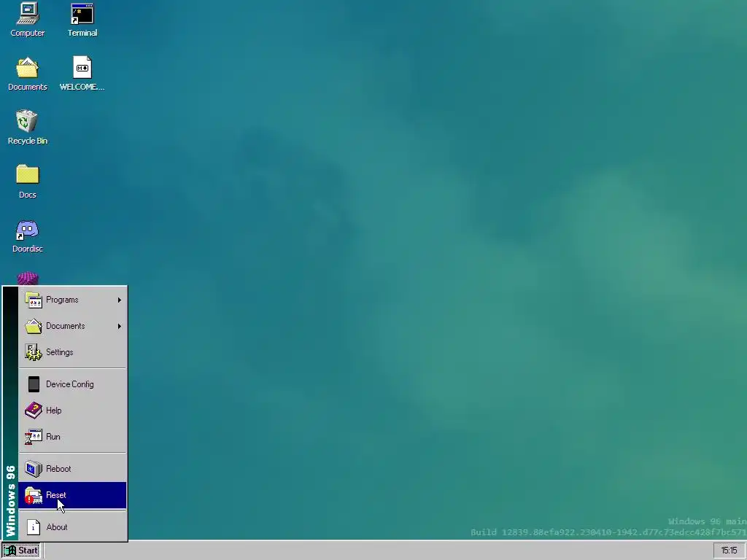Click the Run hourglass icon
This screenshot has height=560, width=747.
pyautogui.click(x=34, y=437)
